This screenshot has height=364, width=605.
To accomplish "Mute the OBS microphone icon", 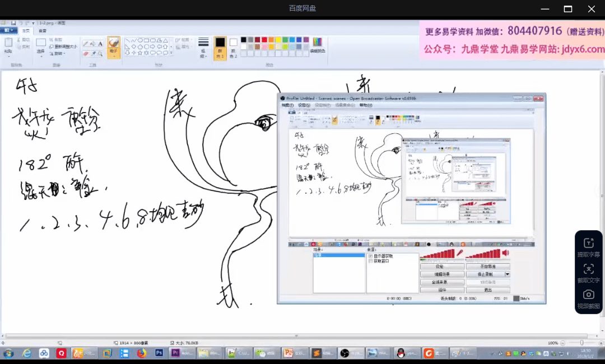I will click(x=460, y=253).
